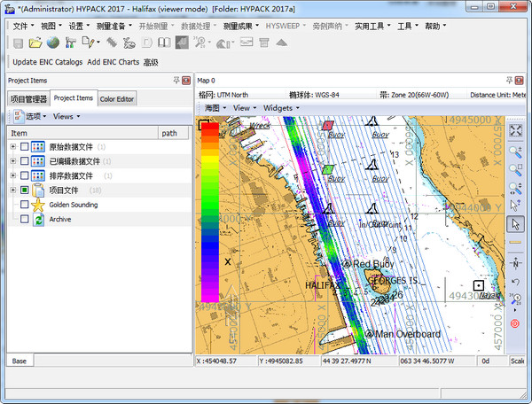
Task: Switch to the 项目管理器 tab
Action: (28, 99)
